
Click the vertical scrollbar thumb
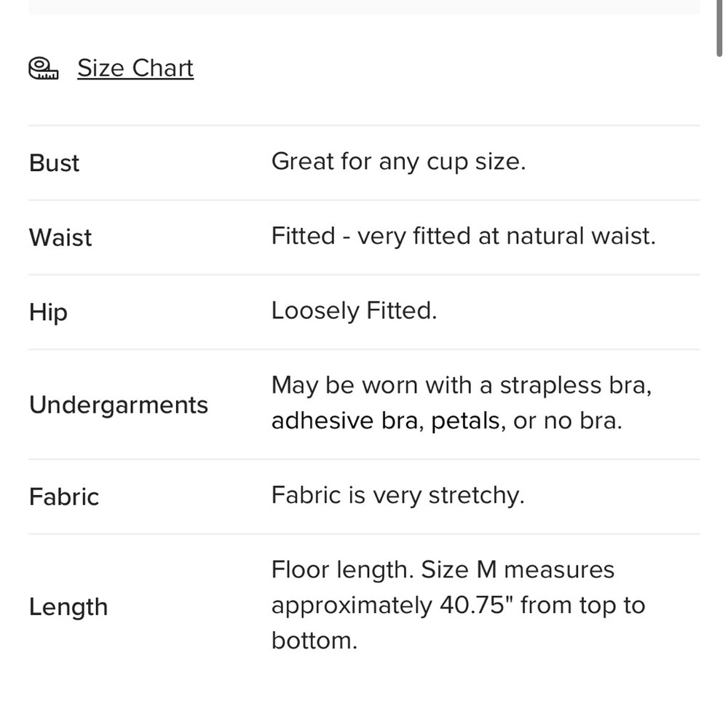(719, 28)
